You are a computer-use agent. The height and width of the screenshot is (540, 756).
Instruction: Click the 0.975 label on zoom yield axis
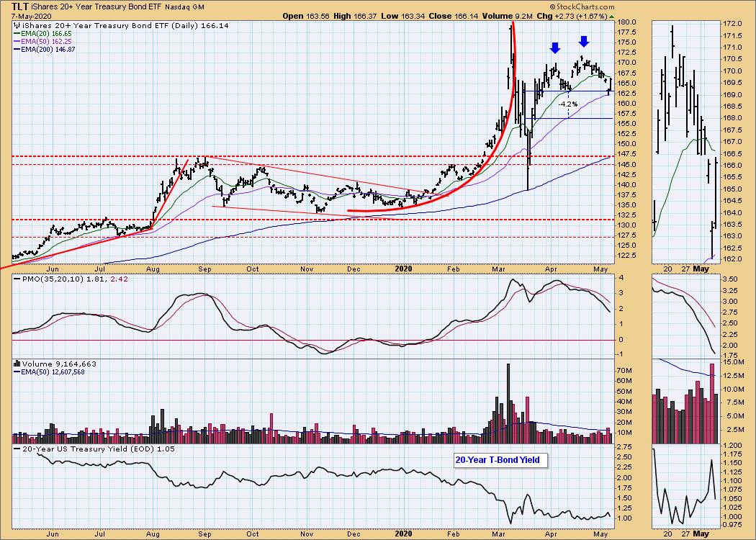click(734, 525)
